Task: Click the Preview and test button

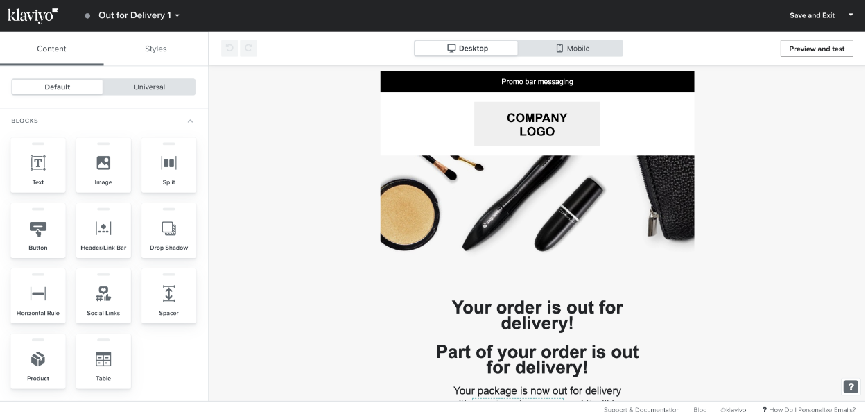Action: 817,49
